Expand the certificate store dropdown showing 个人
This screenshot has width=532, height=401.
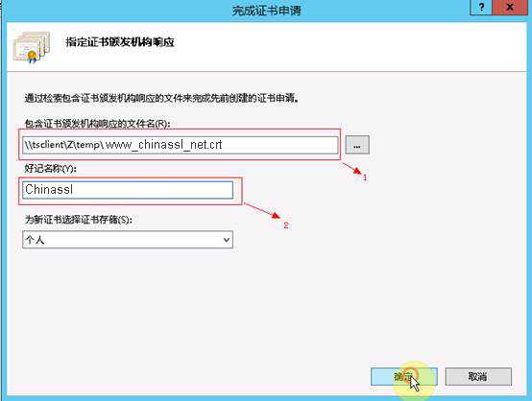click(128, 240)
